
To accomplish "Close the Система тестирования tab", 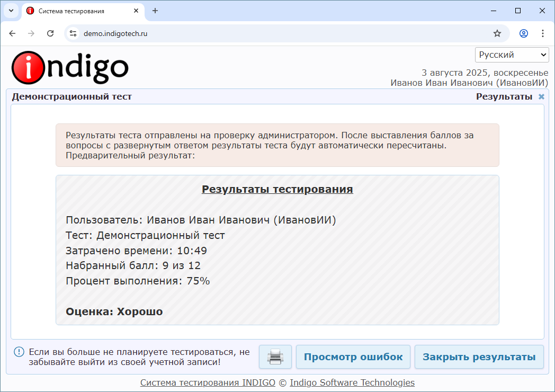I will tap(136, 11).
